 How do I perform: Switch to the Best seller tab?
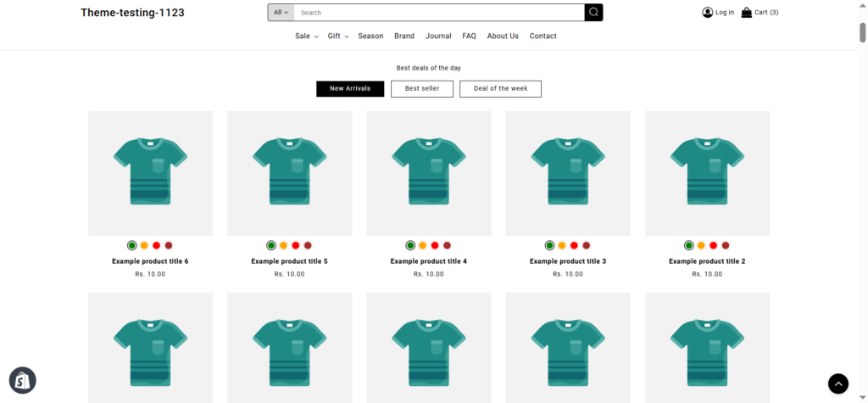pos(422,89)
